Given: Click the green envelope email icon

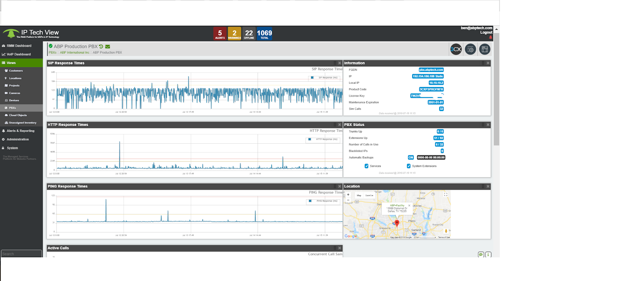Looking at the screenshot, I should (x=107, y=46).
